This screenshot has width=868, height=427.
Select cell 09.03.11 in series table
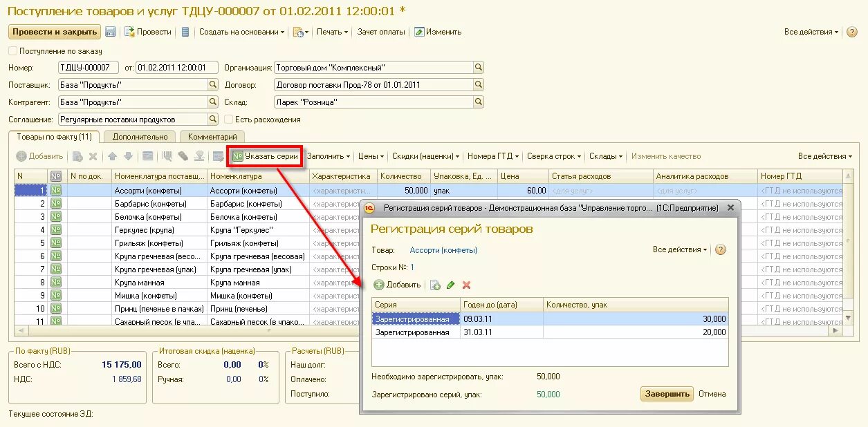point(501,319)
